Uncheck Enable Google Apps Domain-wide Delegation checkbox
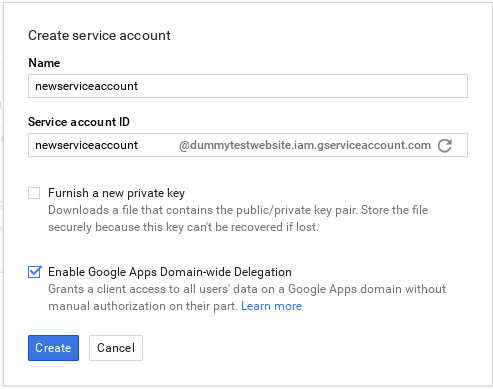This screenshot has height=389, width=493. 34,272
